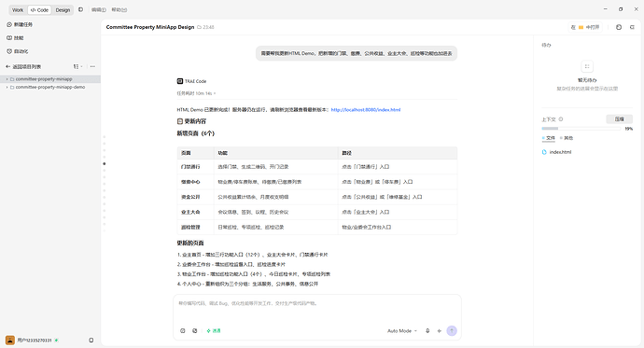Create a new task from sidebar
The image size is (644, 348).
coord(20,24)
